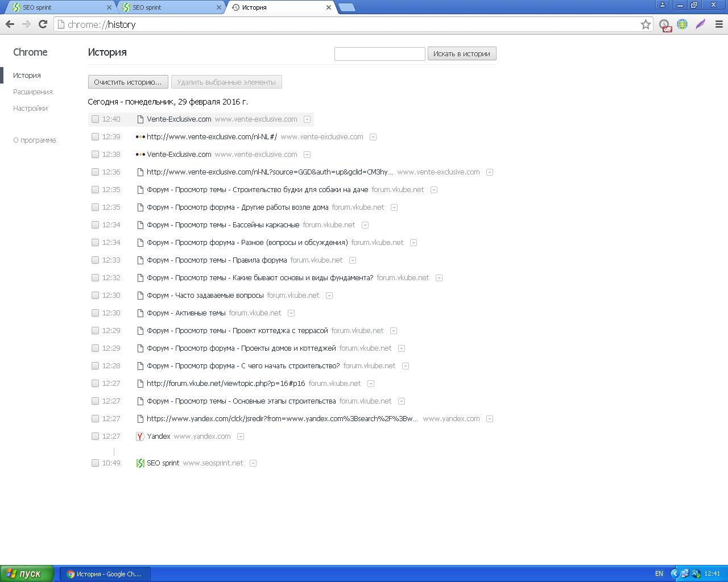Click the Yandex favicon in the 12:27 row

(140, 436)
